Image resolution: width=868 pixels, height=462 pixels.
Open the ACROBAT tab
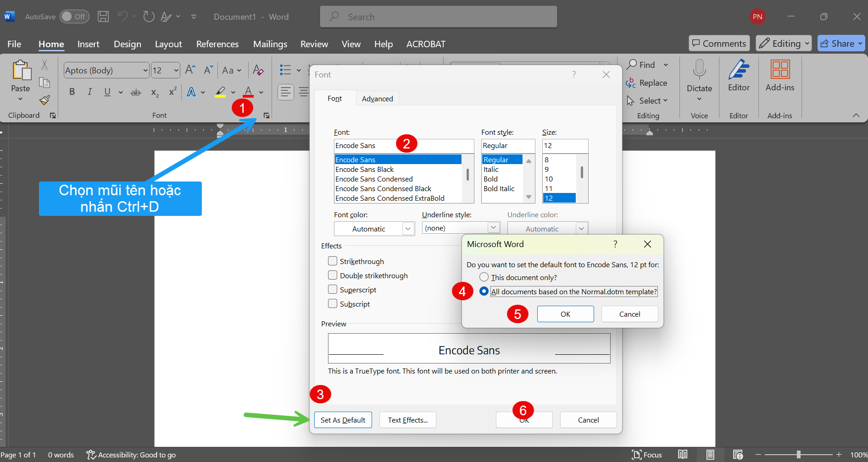[426, 44]
